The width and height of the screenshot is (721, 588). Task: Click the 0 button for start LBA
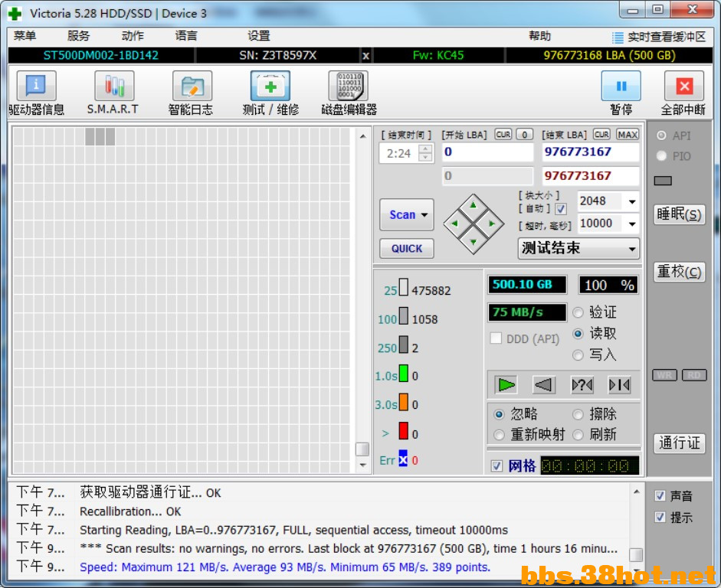(x=524, y=135)
